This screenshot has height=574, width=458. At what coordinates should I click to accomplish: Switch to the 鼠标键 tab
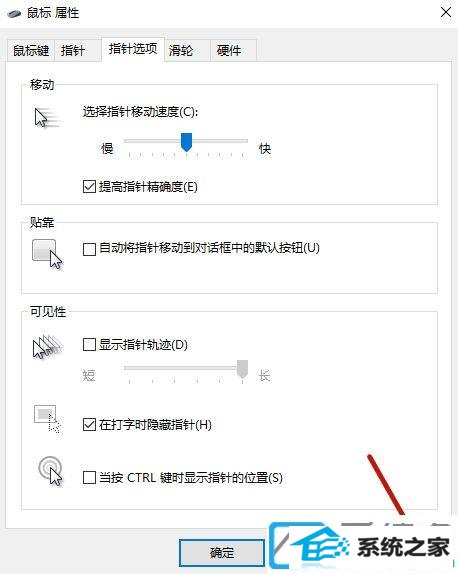(x=31, y=51)
